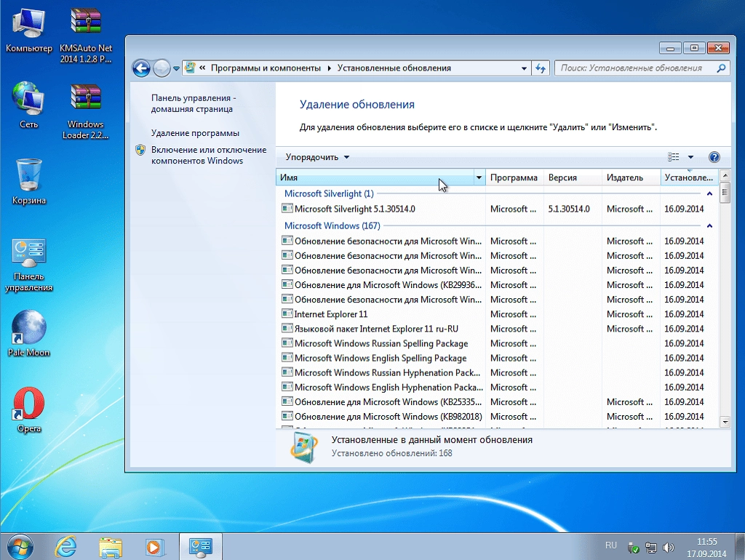Select the Opera shortcut icon
This screenshot has height=560, width=745.
28,409
